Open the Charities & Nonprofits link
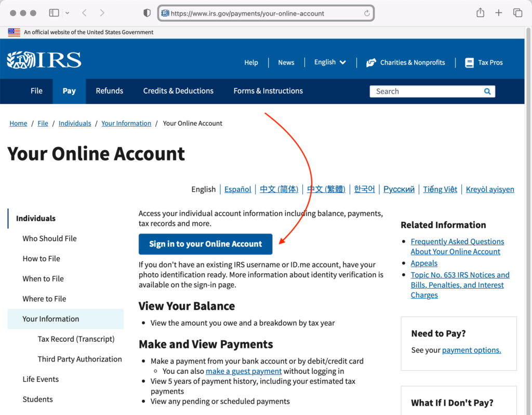 (412, 62)
